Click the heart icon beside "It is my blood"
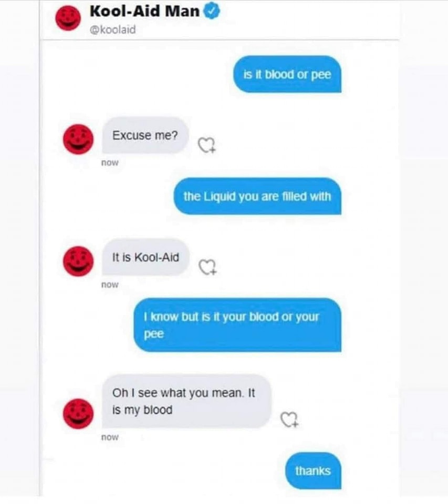The width and height of the screenshot is (448, 504). click(289, 420)
